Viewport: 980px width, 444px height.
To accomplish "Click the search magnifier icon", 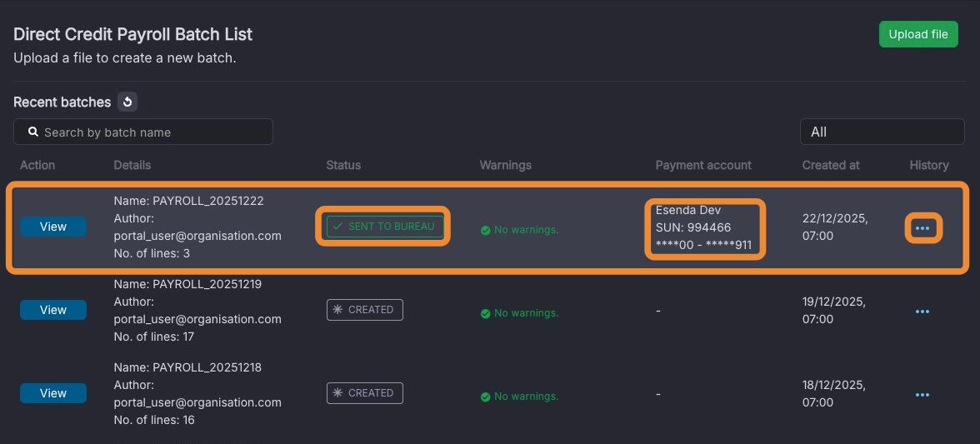I will [33, 132].
